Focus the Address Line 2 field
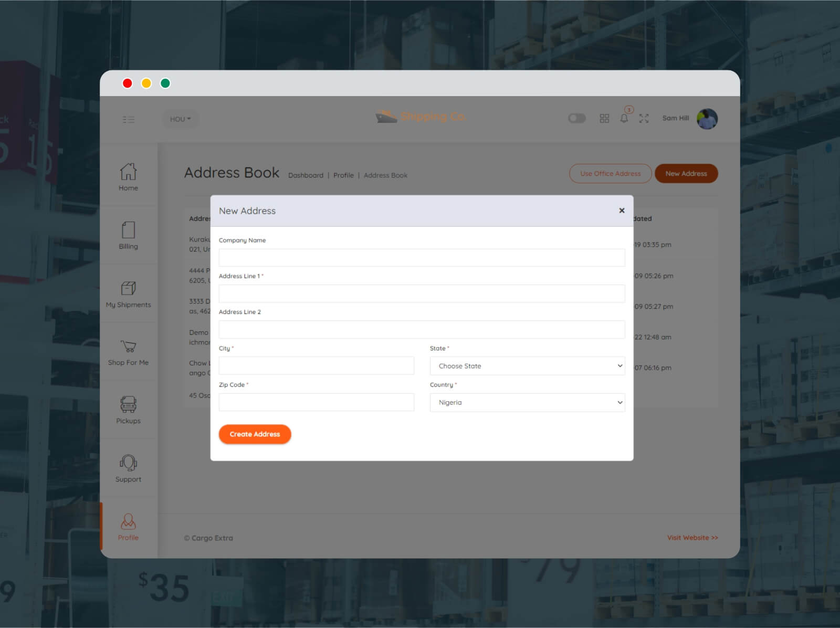840x628 pixels. point(422,330)
